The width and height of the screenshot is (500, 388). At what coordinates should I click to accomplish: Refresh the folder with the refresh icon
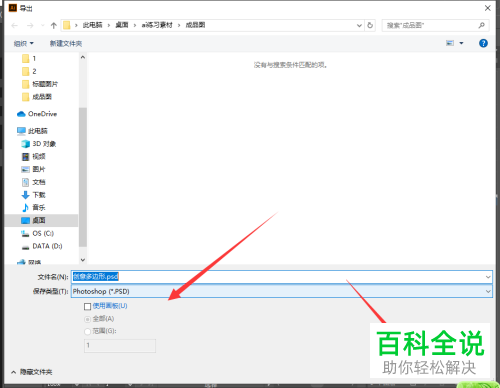coord(370,25)
